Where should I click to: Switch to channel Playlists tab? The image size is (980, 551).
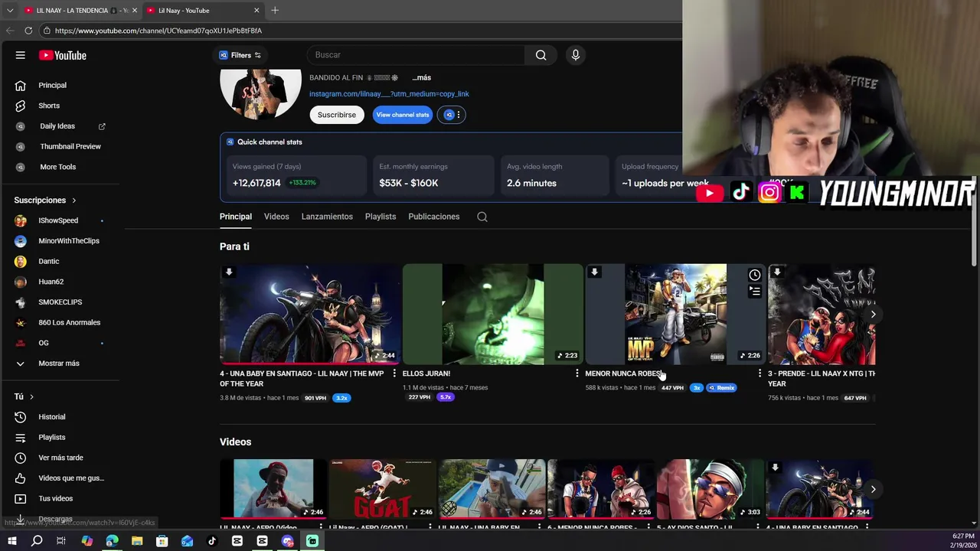[381, 217]
